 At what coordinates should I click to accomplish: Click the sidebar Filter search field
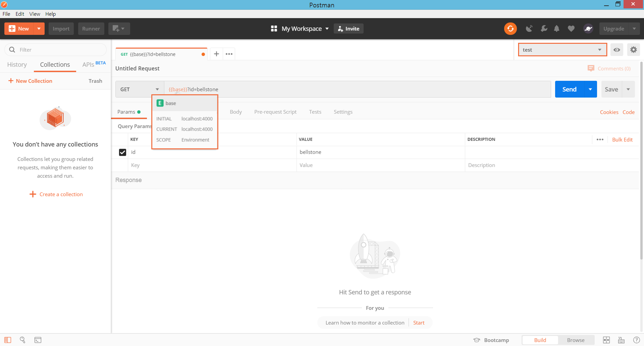point(55,50)
